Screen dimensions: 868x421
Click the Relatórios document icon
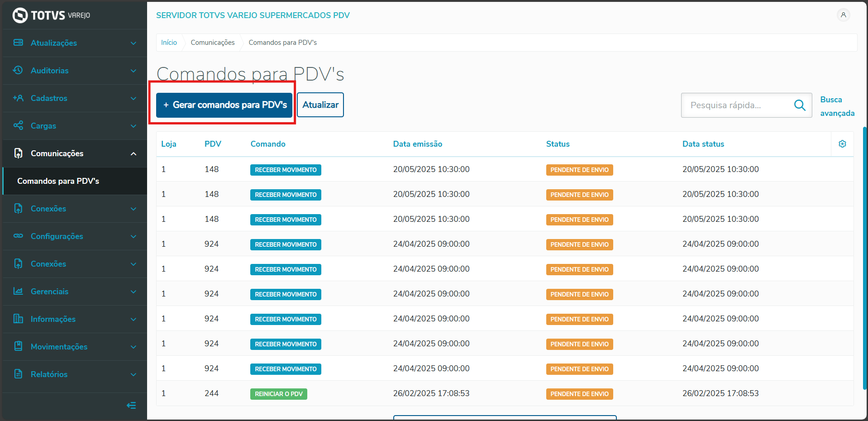pos(18,374)
